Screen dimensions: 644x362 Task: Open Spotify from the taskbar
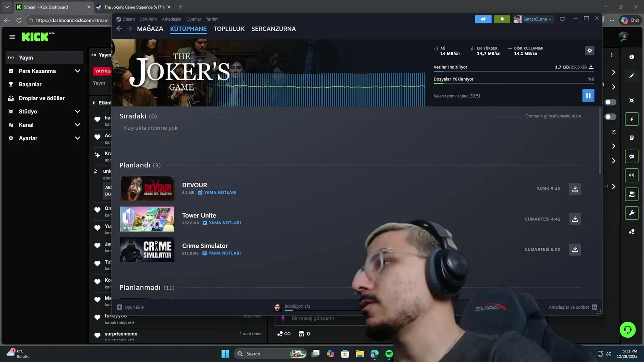click(389, 354)
